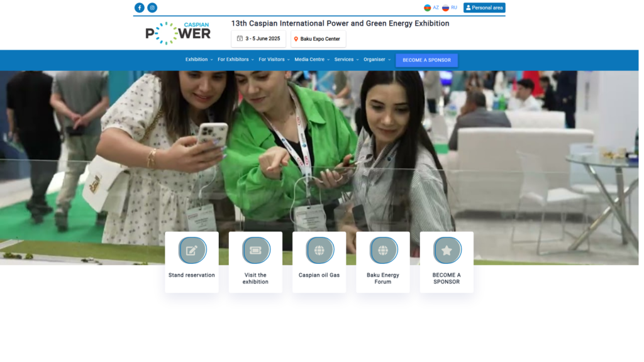
Task: Open the Facebook social icon
Action: 140,8
